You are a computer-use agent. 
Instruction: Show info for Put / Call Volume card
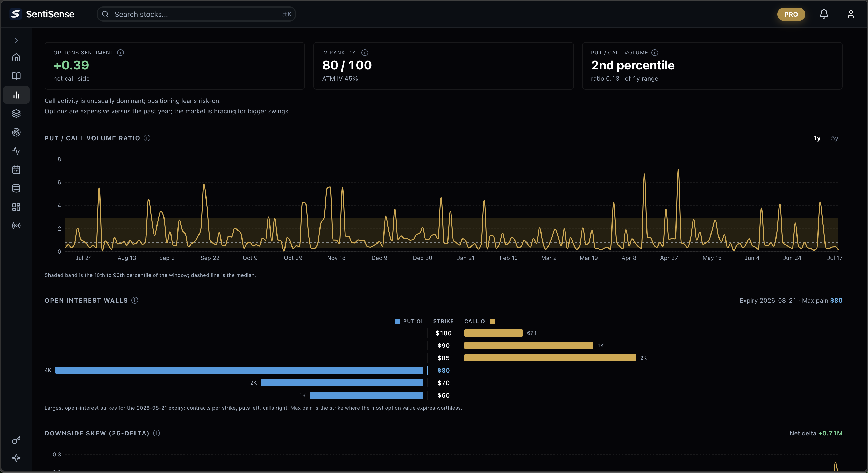point(655,53)
